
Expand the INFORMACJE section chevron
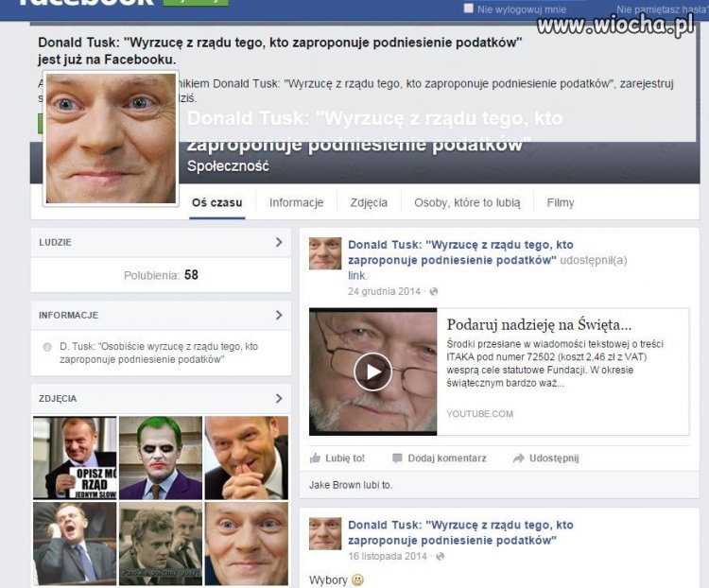[279, 315]
